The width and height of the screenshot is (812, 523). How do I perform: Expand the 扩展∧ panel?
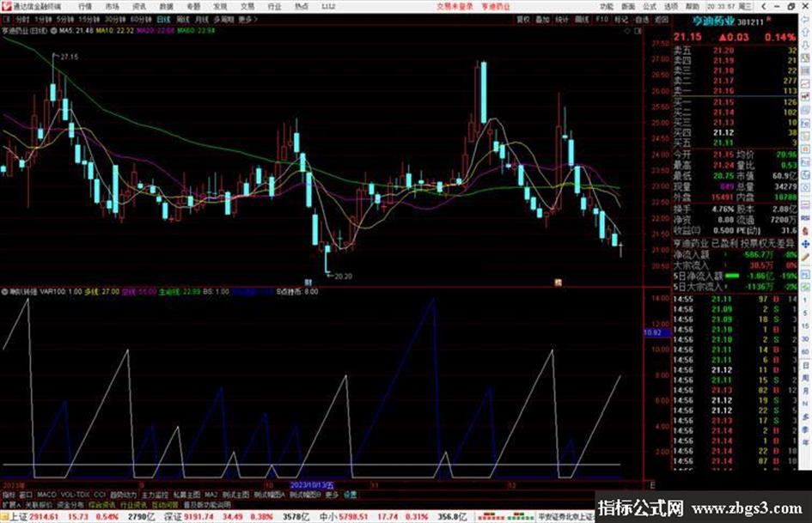[x=11, y=504]
